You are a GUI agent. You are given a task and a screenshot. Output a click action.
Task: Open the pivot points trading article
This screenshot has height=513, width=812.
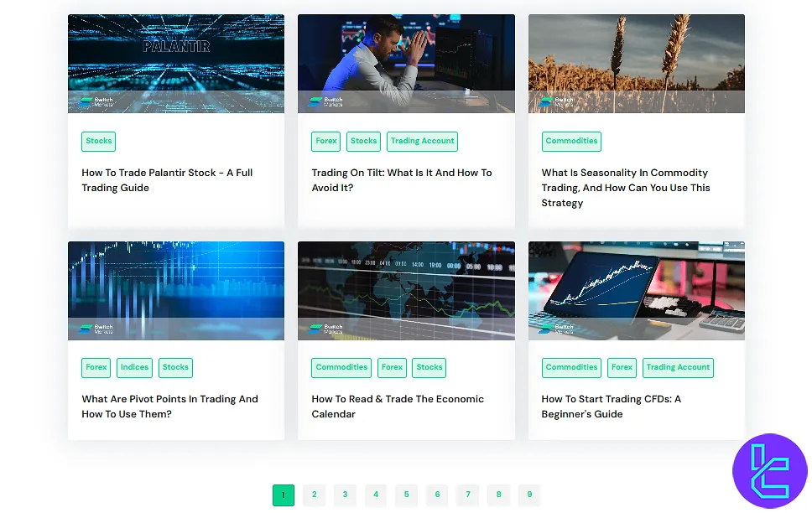170,406
